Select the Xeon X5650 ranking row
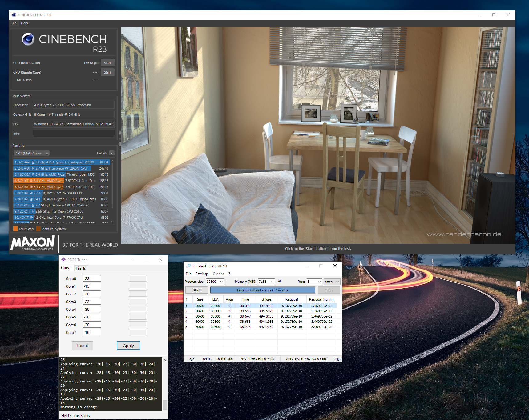529x420 pixels. [x=61, y=211]
